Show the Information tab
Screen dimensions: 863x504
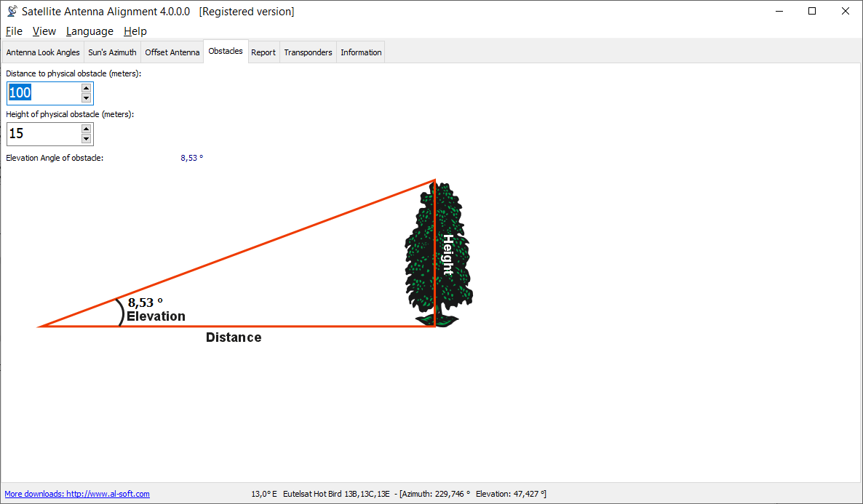[x=361, y=52]
